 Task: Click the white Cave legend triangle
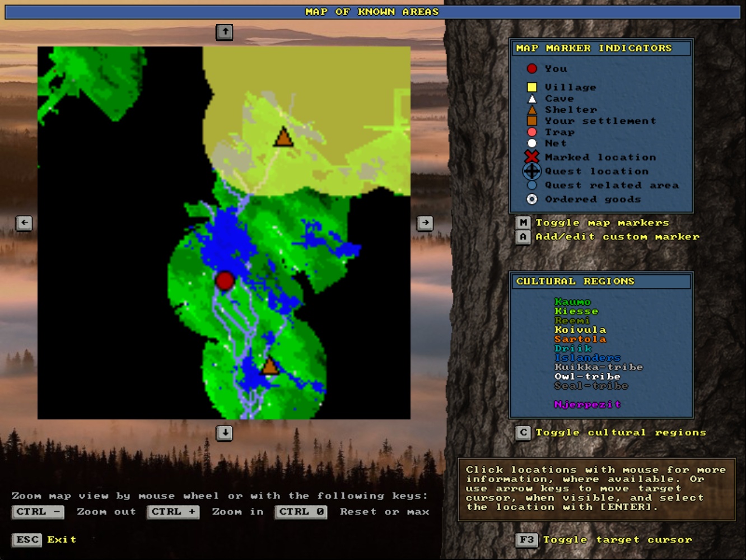[x=531, y=99]
